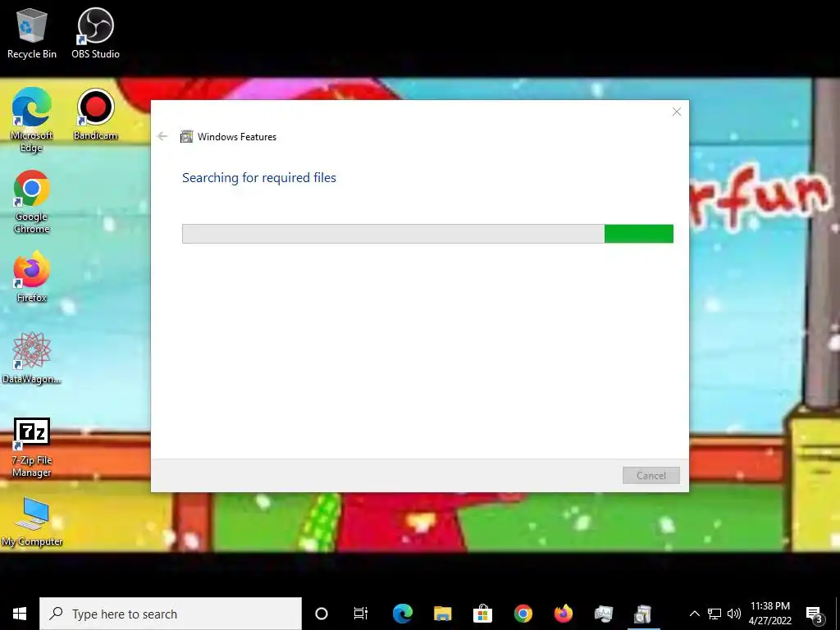Open the Recycle Bin desktop icon

32,33
